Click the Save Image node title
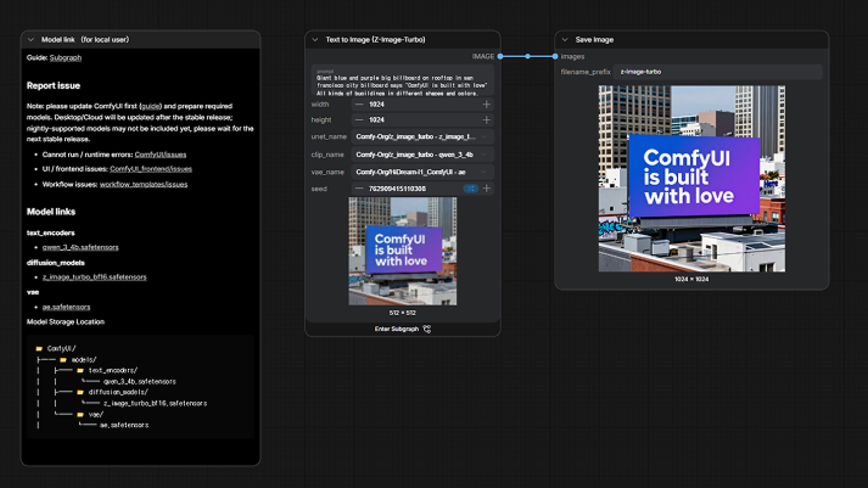 (594, 40)
